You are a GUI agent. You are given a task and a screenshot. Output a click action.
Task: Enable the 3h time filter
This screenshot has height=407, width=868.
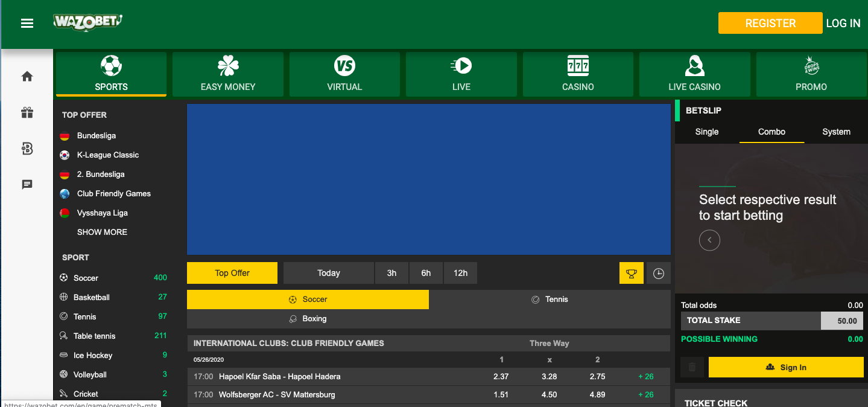point(391,272)
